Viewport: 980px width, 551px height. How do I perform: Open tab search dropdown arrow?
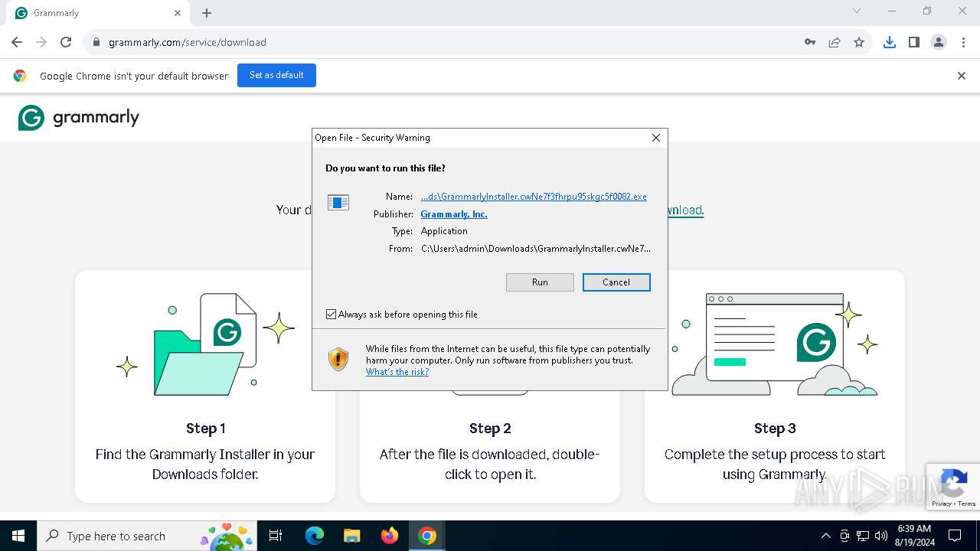click(857, 11)
